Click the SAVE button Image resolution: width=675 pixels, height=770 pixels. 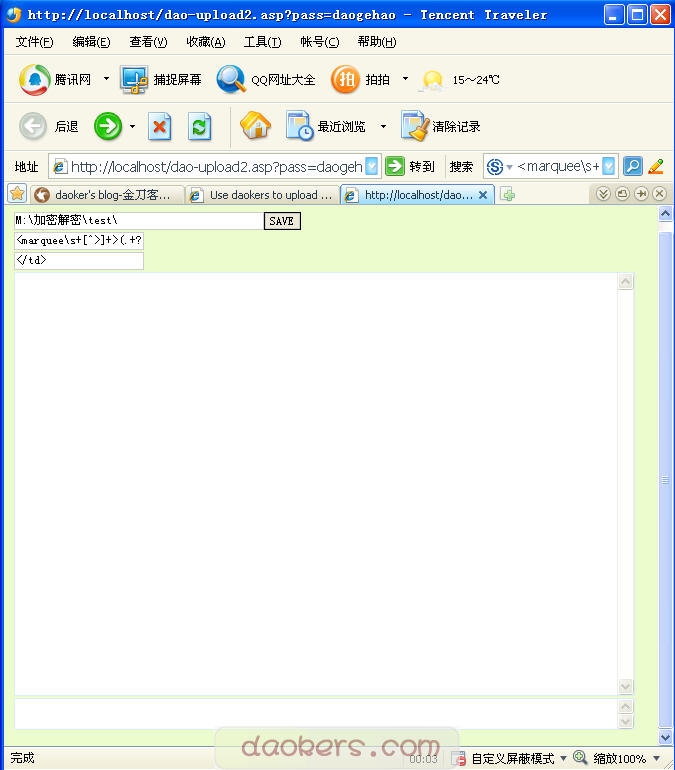click(x=282, y=221)
